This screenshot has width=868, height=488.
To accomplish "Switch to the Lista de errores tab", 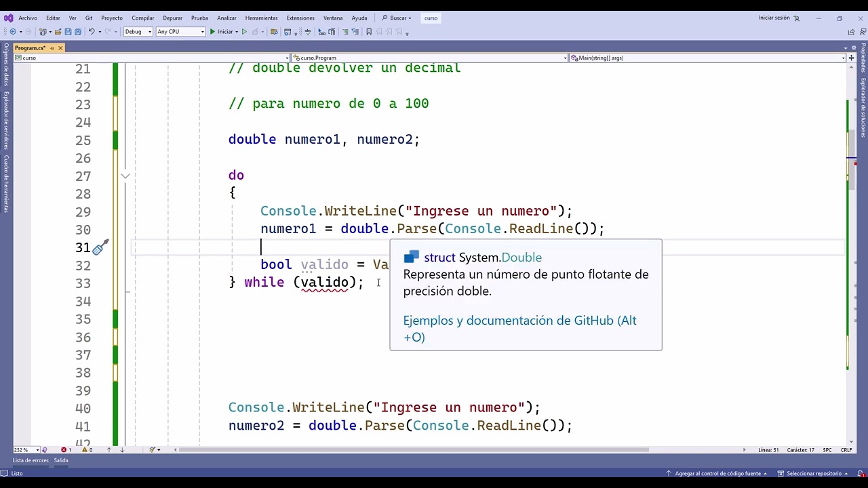I will [x=31, y=461].
